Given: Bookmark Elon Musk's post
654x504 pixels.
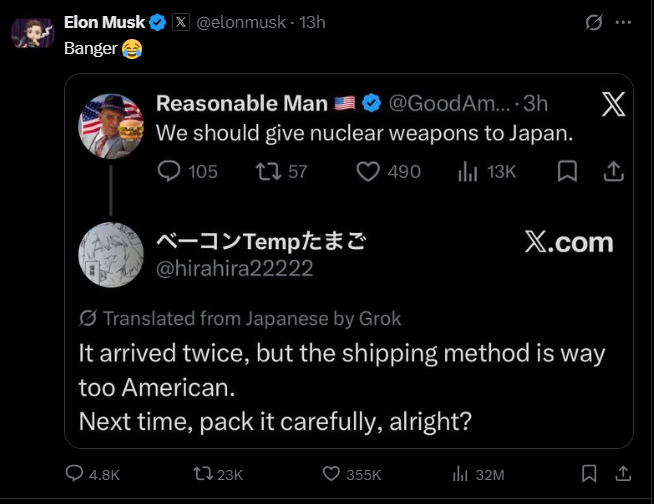Looking at the screenshot, I should (589, 473).
